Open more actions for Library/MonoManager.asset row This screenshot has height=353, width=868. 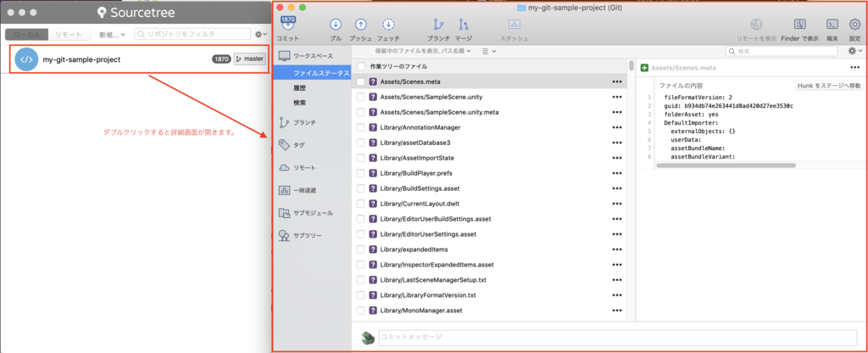(617, 311)
